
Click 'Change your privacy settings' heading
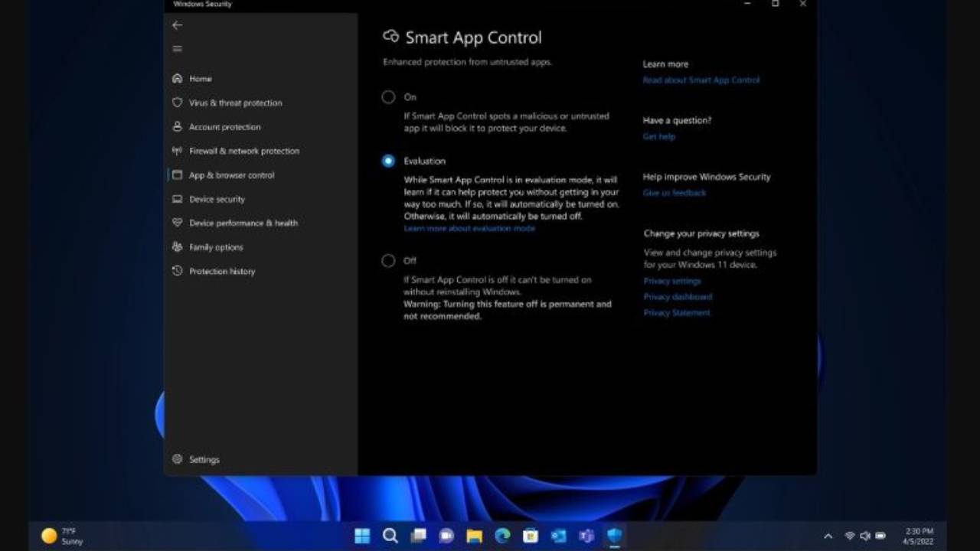[701, 233]
